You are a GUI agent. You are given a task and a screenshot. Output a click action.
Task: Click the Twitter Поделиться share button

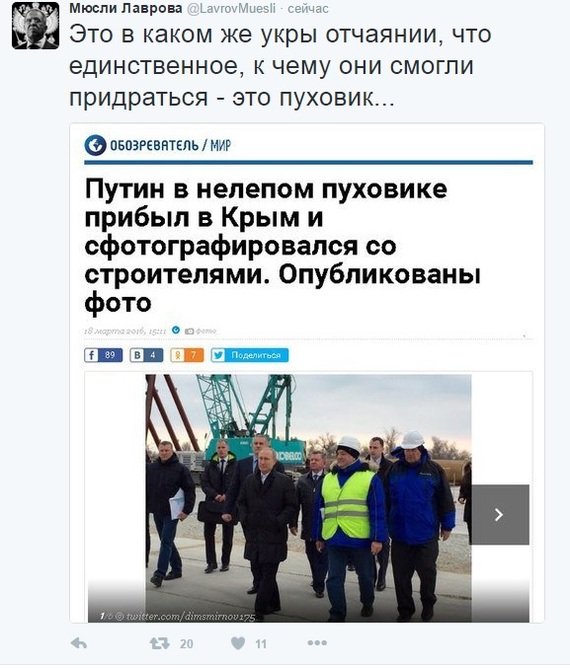point(250,355)
